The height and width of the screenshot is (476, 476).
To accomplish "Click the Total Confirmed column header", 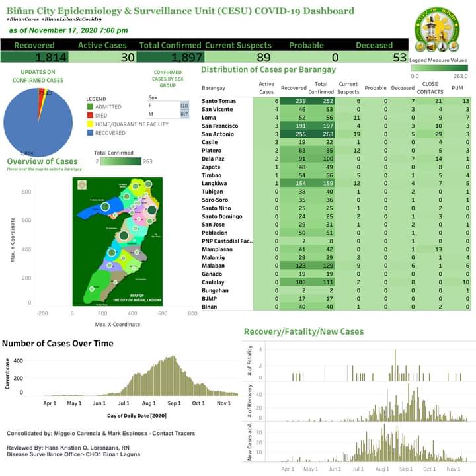I will [x=321, y=88].
